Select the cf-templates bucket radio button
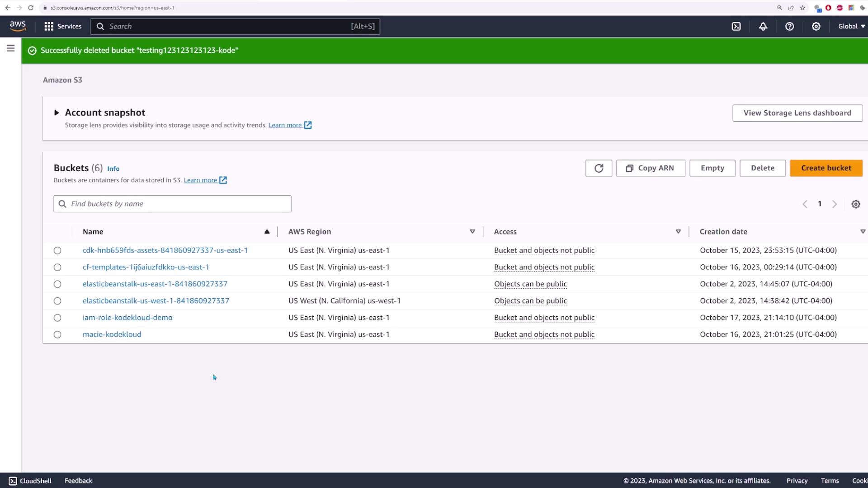The height and width of the screenshot is (488, 868). coord(57,267)
